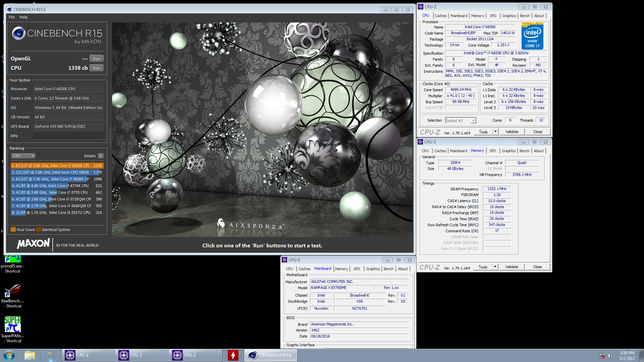Launch the SuperPiMod desktop shortcut

click(x=13, y=330)
